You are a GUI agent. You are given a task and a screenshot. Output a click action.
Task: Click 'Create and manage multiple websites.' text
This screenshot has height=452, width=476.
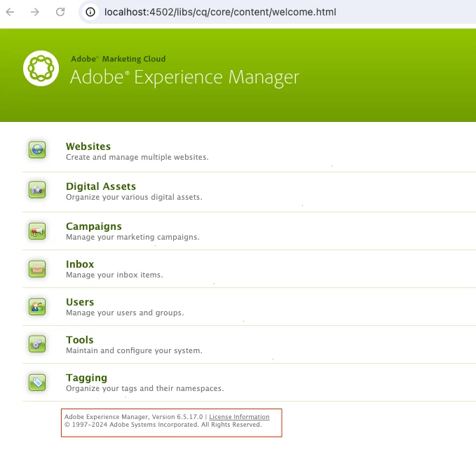point(137,157)
